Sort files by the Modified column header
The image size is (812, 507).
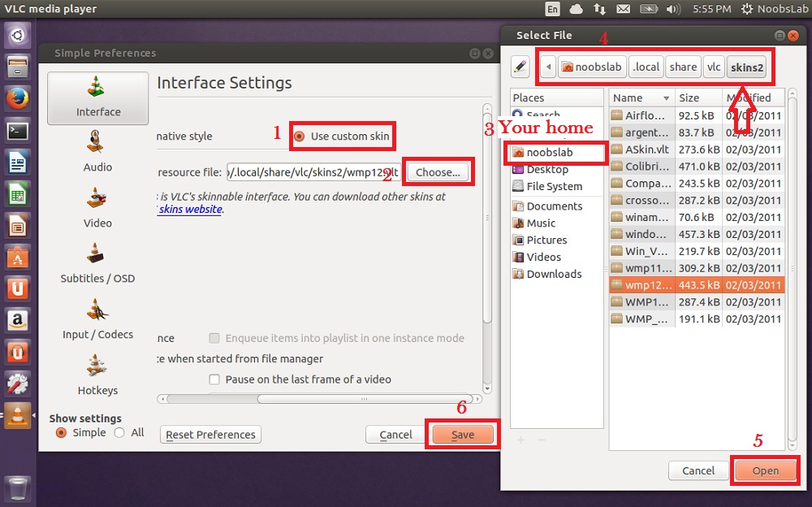(x=754, y=97)
